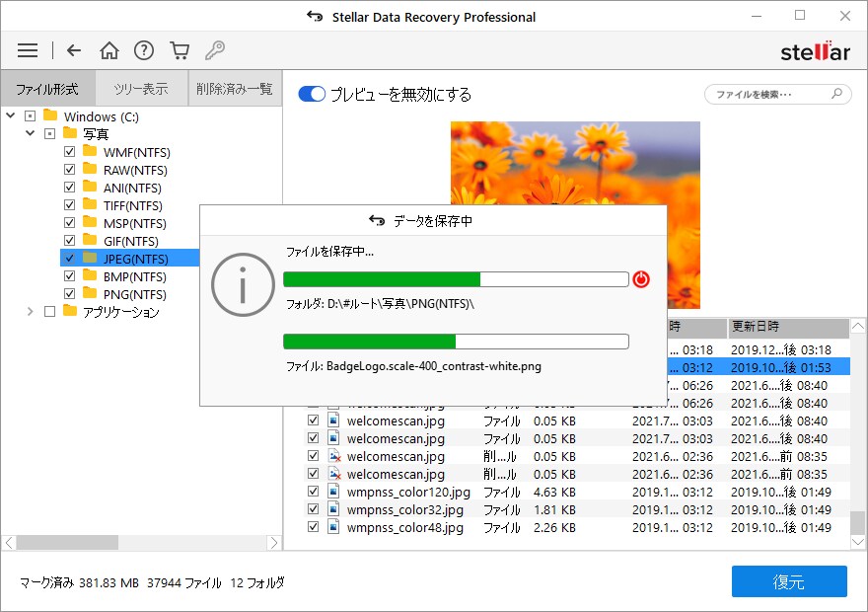Collapse the 写真 tree node
The height and width of the screenshot is (612, 868).
[30, 133]
